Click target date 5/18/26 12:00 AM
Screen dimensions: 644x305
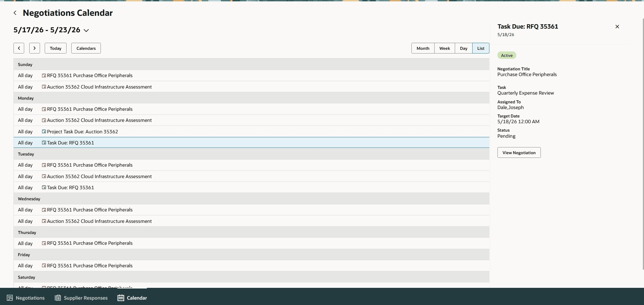(x=518, y=122)
